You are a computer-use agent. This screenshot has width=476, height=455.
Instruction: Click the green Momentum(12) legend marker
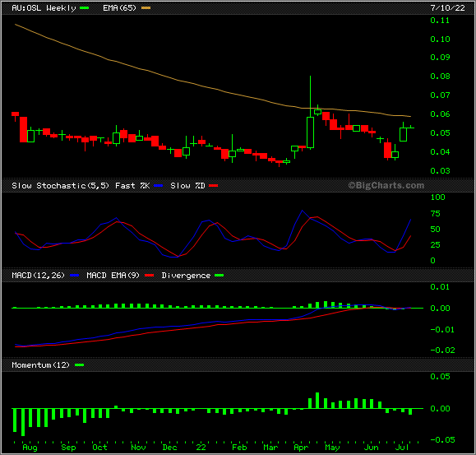(79, 364)
